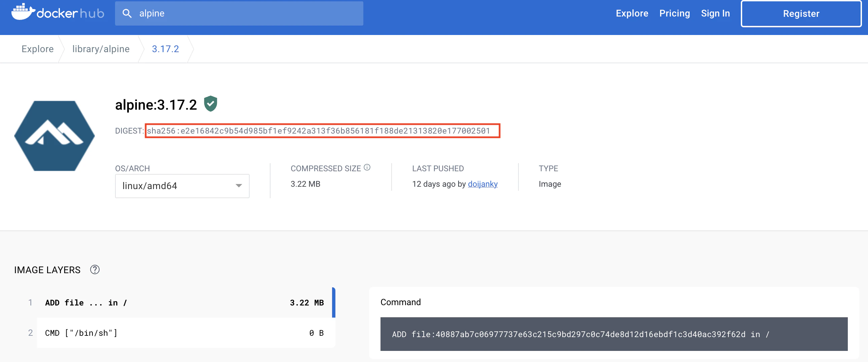
Task: Open the linux/amd64 OS/ARCH dropdown
Action: [182, 186]
